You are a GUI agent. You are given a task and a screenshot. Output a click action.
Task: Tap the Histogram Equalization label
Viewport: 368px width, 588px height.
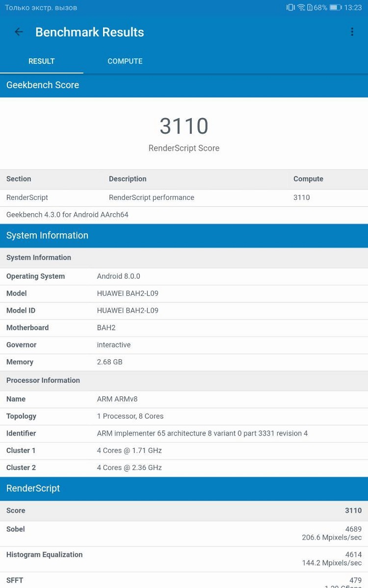click(x=44, y=555)
